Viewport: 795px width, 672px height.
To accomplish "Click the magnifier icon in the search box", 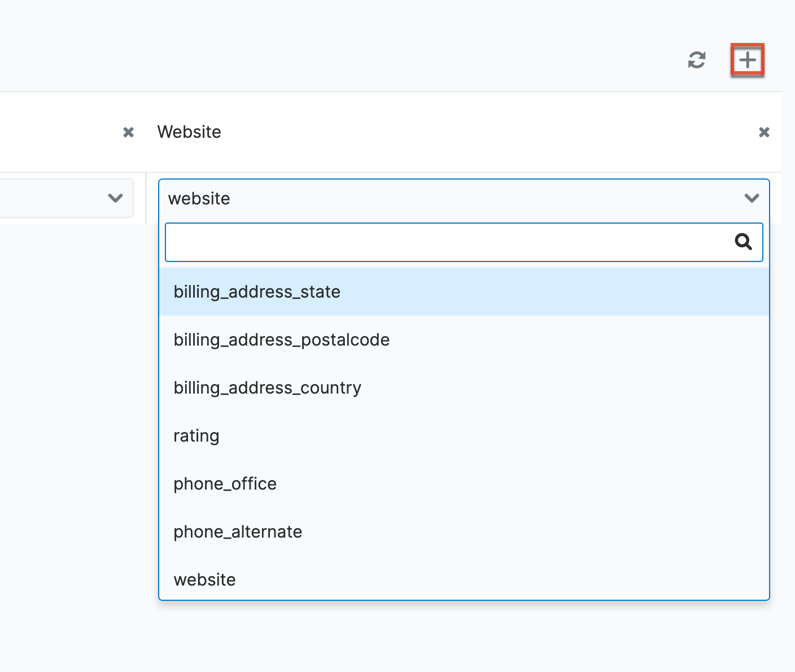I will (743, 242).
